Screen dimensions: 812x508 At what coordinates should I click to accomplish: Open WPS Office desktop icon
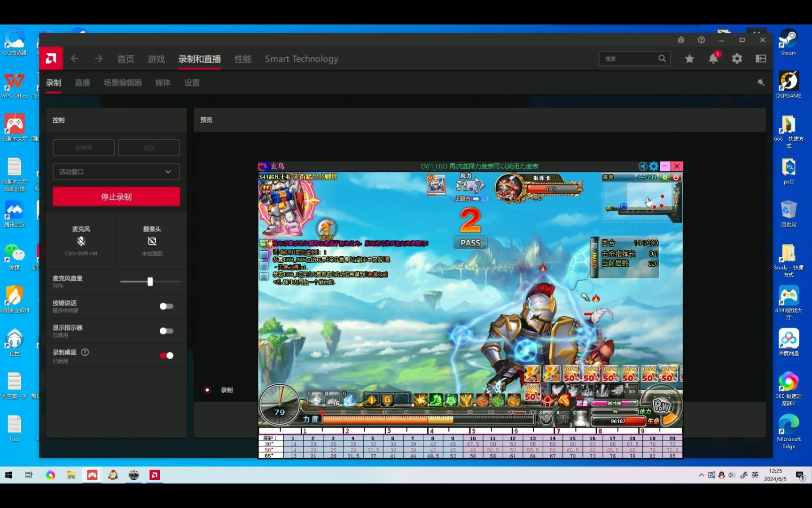[15, 85]
